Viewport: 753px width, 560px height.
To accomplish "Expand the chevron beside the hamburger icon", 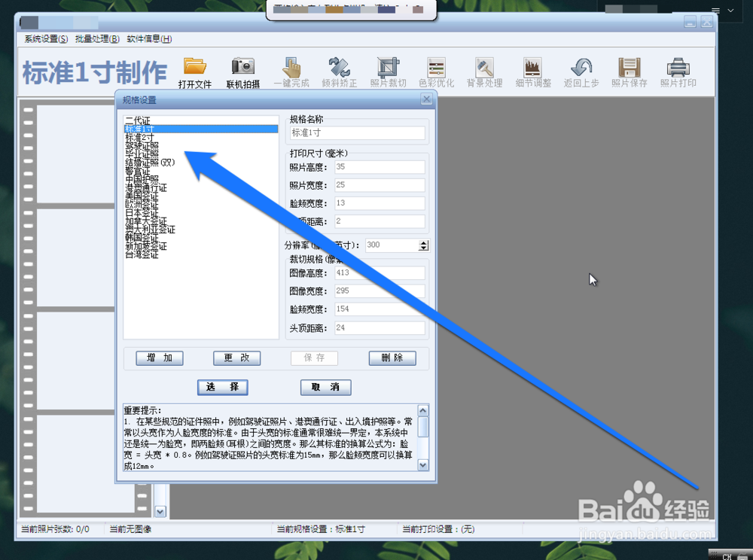I will [731, 11].
